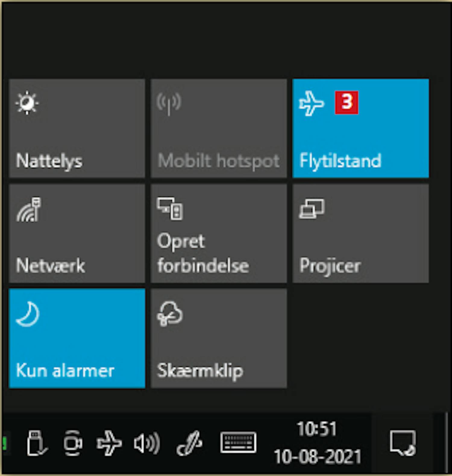
Task: Click the moon icon on Kun alarmer
Action: coord(28,314)
